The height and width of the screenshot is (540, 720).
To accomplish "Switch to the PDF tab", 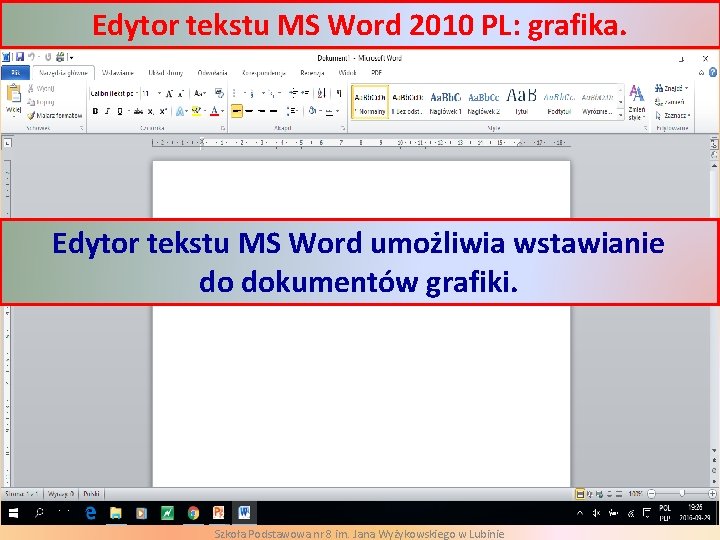I will [x=377, y=73].
